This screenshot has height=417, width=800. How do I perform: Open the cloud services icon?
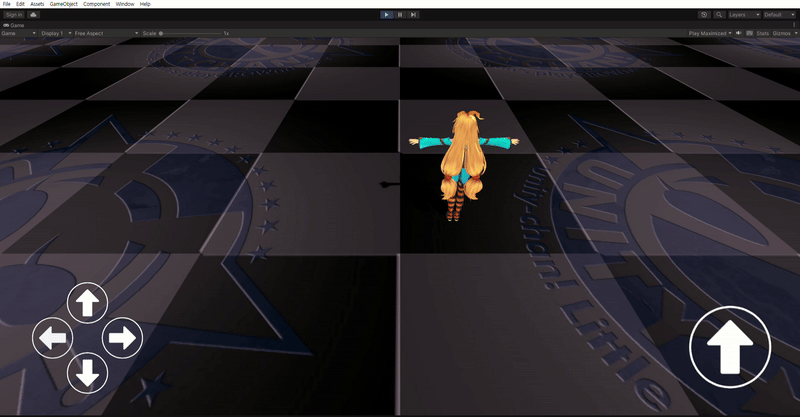coord(33,15)
